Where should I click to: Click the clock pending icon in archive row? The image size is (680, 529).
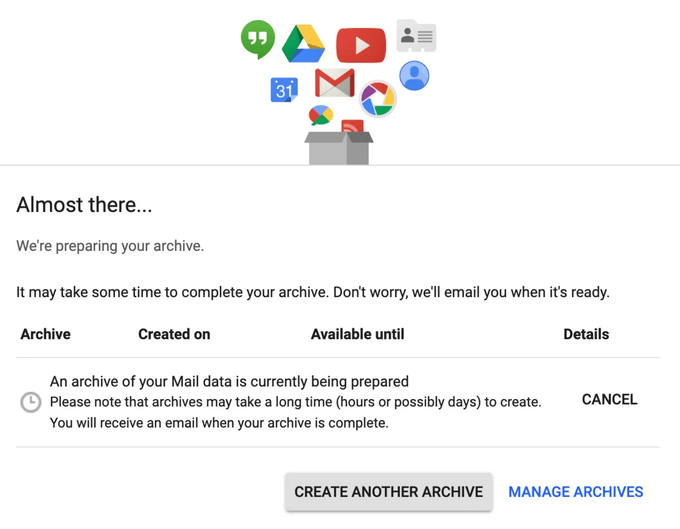[31, 402]
